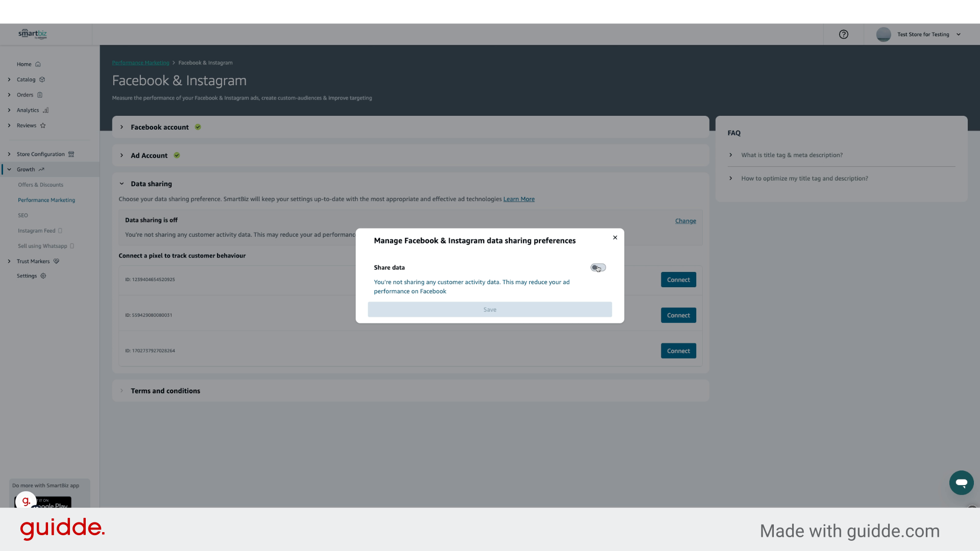Click the store avatar image
Screen dimensions: 980x551
pyautogui.click(x=884, y=34)
